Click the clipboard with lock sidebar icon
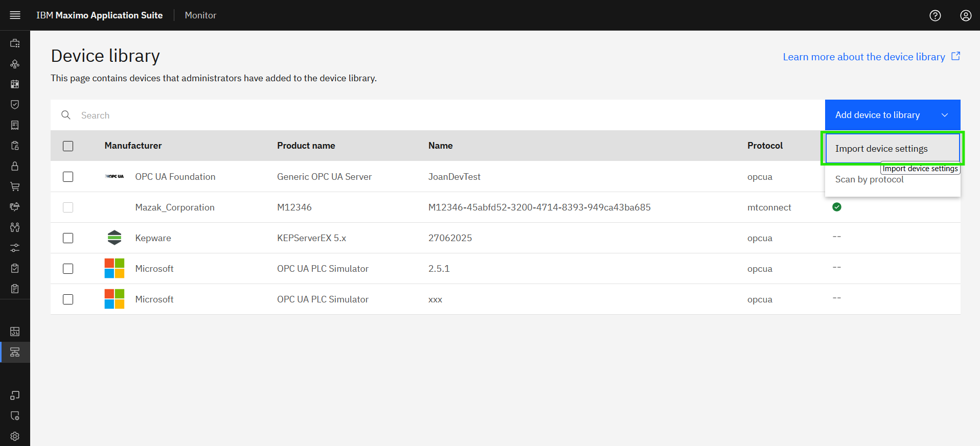The image size is (980, 446). click(15, 146)
